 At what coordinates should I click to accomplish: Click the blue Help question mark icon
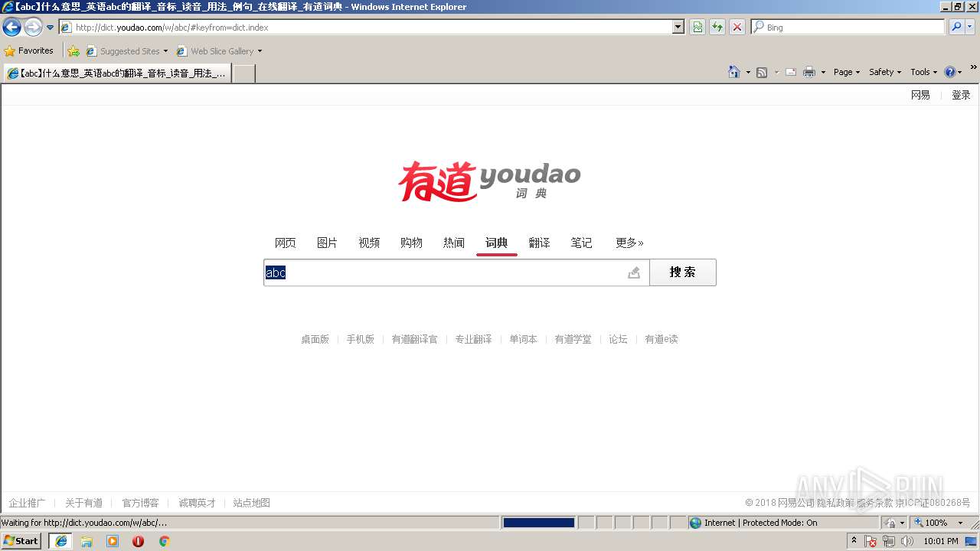[950, 72]
